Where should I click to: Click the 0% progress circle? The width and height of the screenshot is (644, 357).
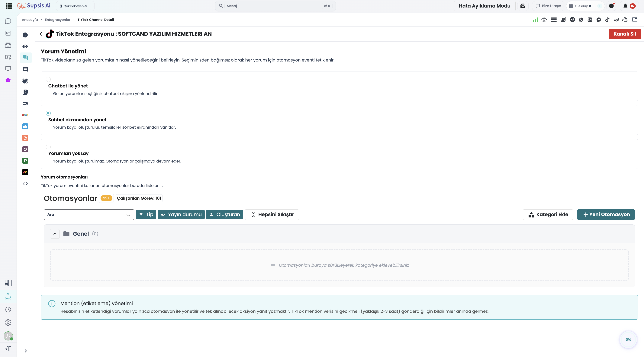[628, 340]
